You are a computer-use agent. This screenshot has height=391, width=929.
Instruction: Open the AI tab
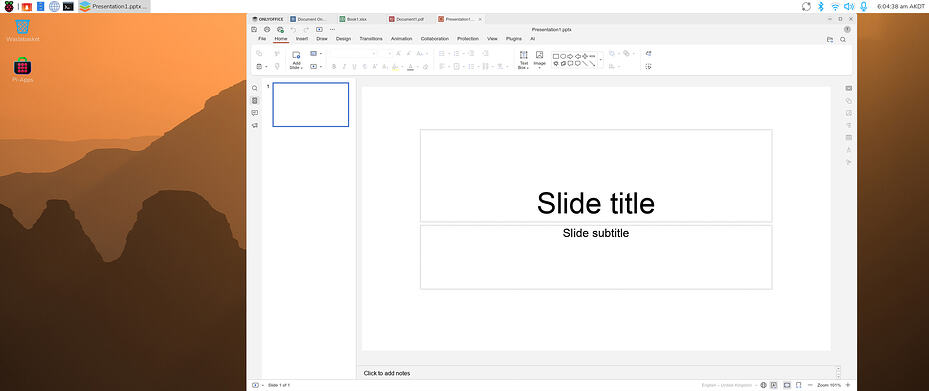[x=533, y=39]
